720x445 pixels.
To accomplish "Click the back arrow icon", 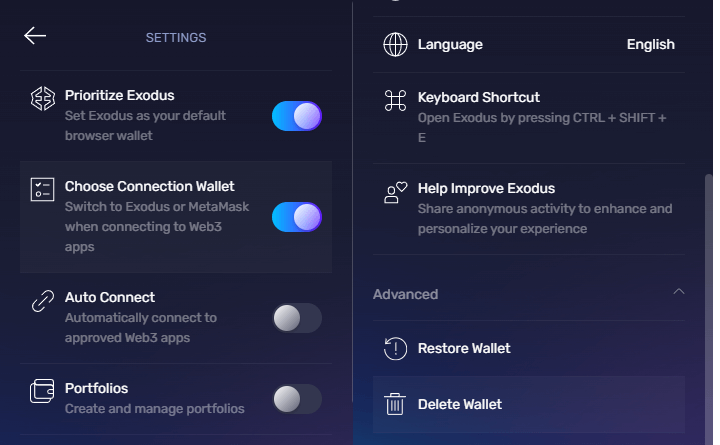I will 35,36.
